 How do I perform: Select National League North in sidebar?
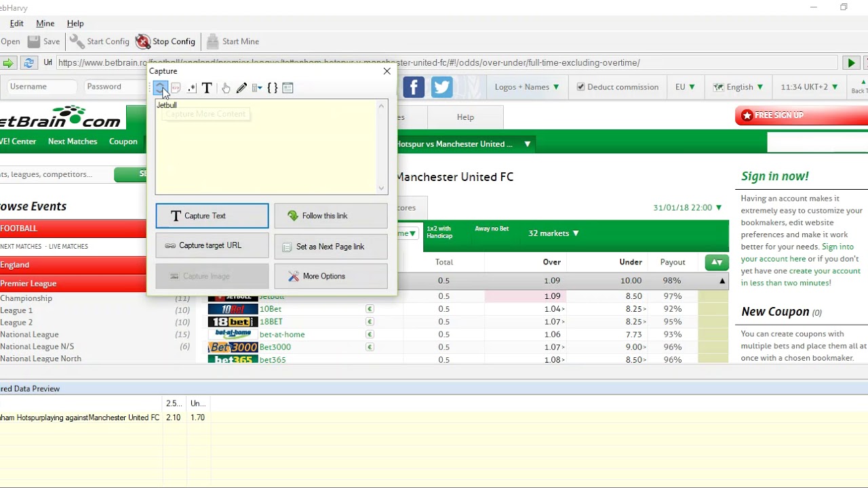(41, 359)
